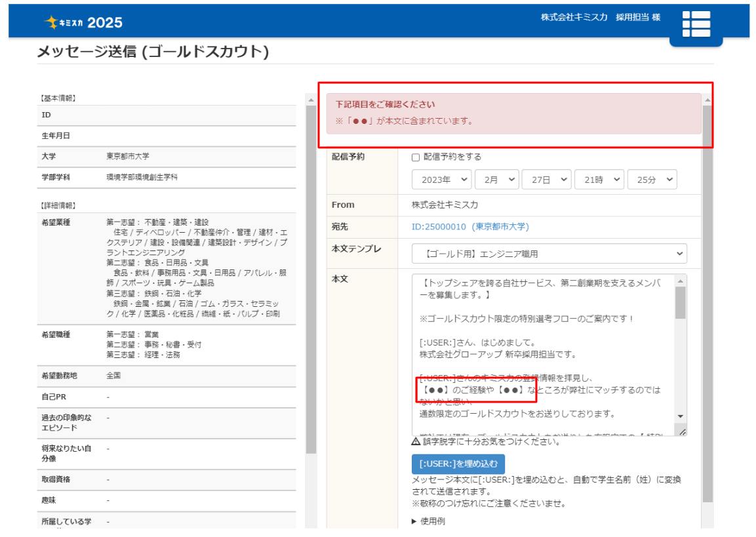
Task: Click the 全国 value for 希望勤務地
Action: (x=113, y=376)
